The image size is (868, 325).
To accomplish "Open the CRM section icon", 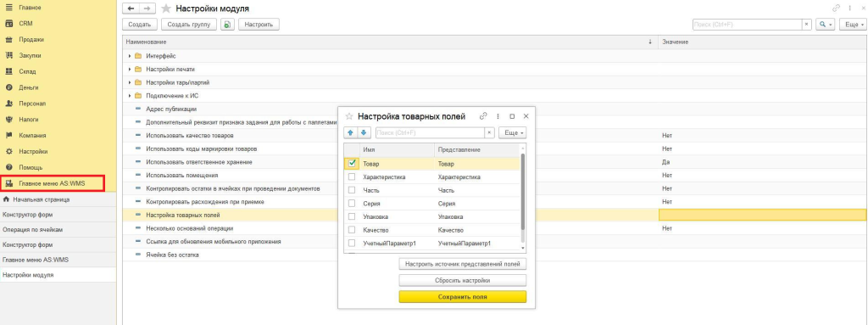I will point(8,24).
